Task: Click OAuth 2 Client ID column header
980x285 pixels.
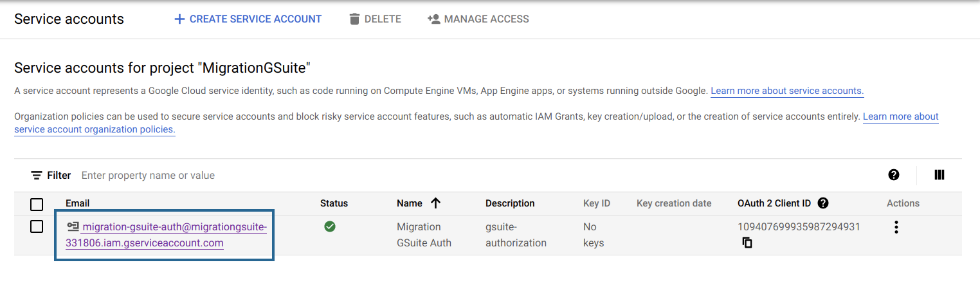Action: [x=774, y=203]
